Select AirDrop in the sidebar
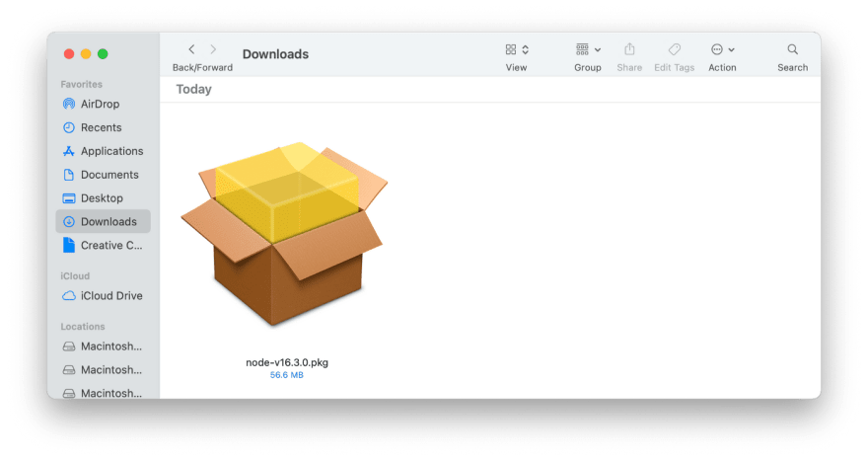The height and width of the screenshot is (461, 868). tap(103, 104)
